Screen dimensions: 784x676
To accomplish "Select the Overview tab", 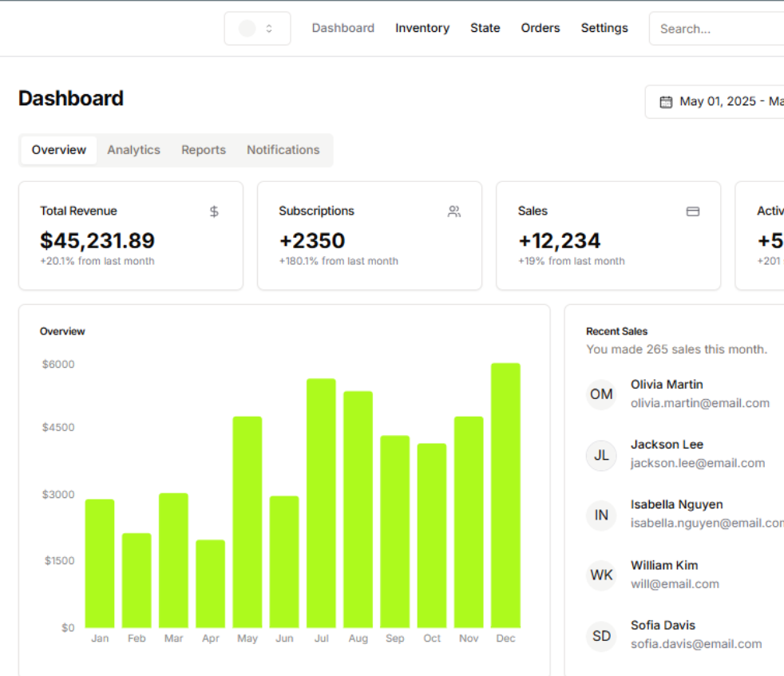I will click(58, 150).
